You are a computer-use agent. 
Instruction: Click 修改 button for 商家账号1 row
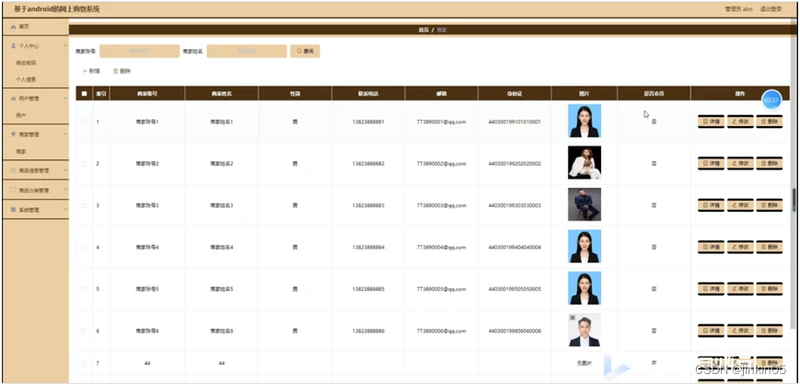click(x=740, y=122)
